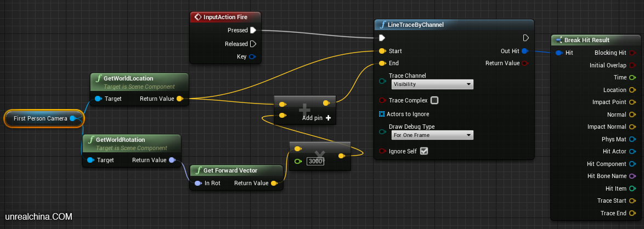Uncheck the Ignore Self checkbox
This screenshot has width=644, height=229.
pyautogui.click(x=423, y=151)
